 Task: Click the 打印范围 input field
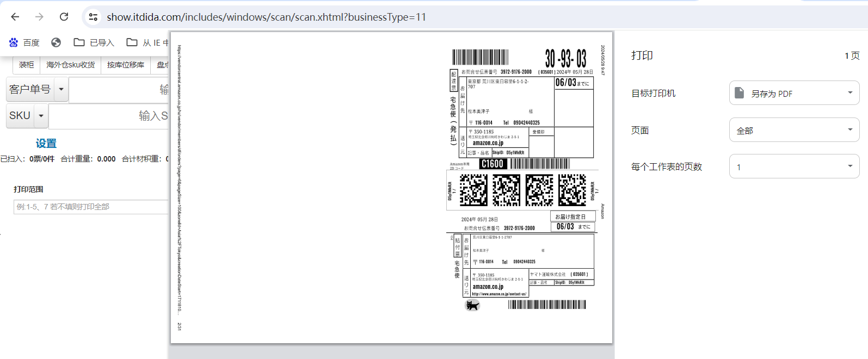pos(91,207)
